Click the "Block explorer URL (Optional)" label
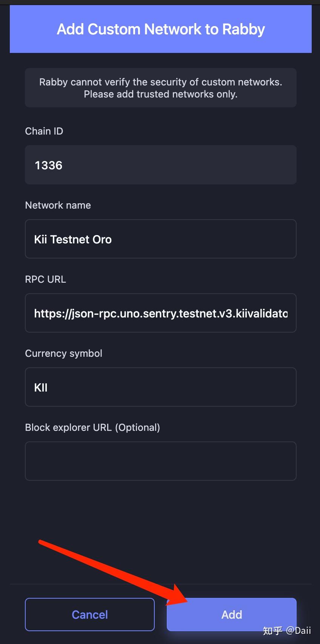 92,427
